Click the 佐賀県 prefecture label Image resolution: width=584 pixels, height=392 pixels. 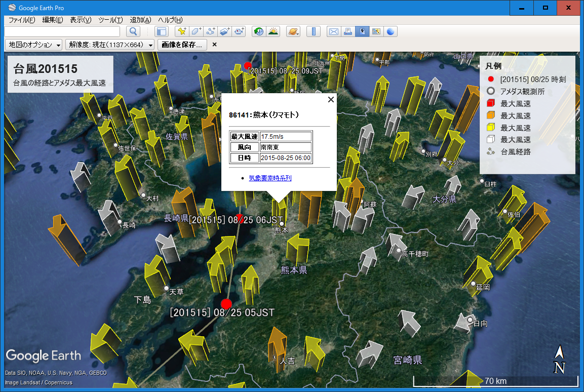click(177, 137)
